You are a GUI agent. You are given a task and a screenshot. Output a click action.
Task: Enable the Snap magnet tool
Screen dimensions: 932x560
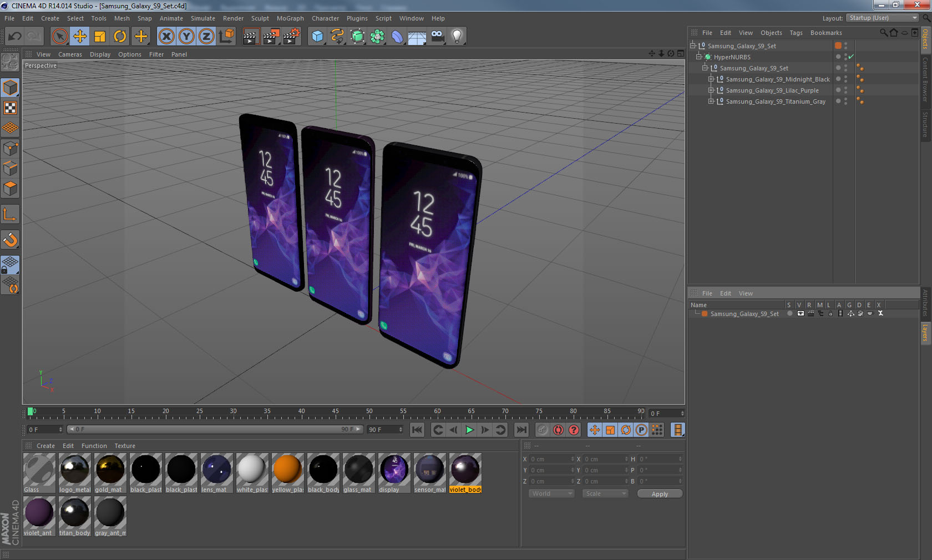11,240
